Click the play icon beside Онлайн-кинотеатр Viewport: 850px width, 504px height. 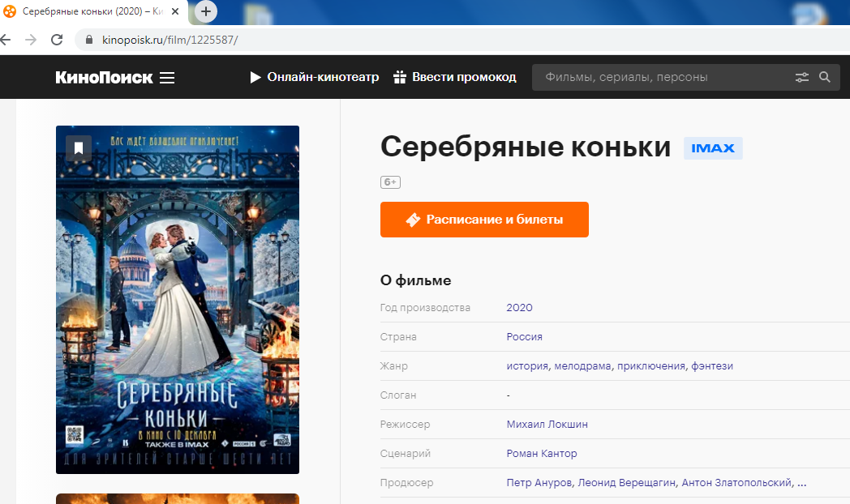click(x=255, y=77)
